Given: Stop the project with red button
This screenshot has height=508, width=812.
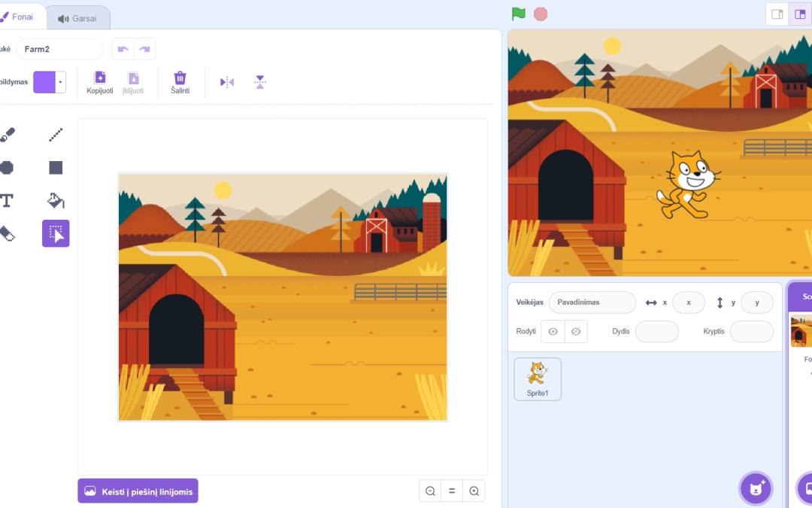Looking at the screenshot, I should pos(541,14).
